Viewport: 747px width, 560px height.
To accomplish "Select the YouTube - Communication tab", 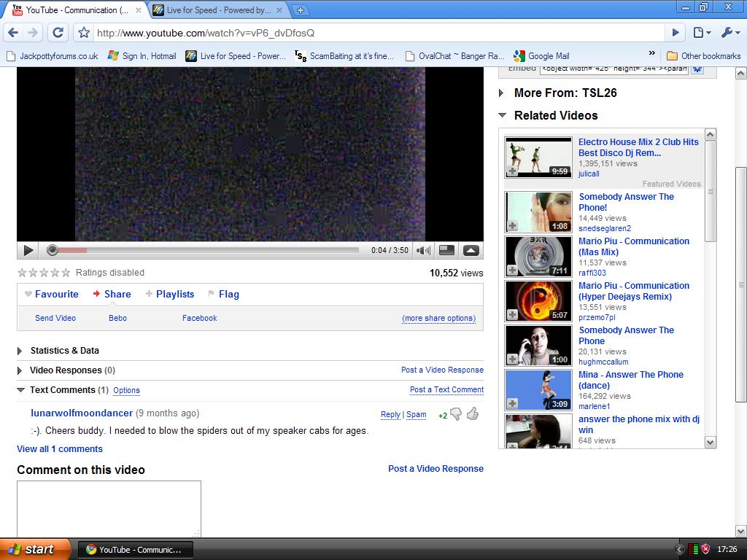I will click(76, 10).
